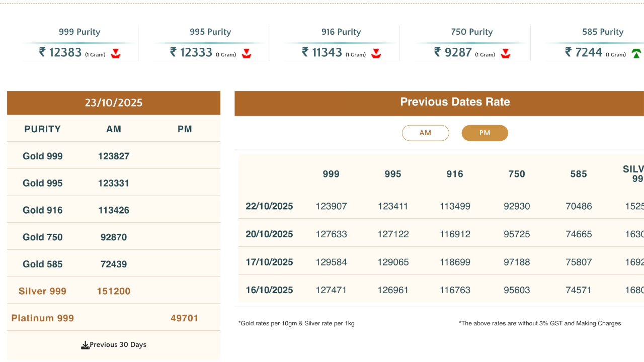Click the 999 Purity card title
Viewport: 644px width, 362px height.
coord(79,32)
